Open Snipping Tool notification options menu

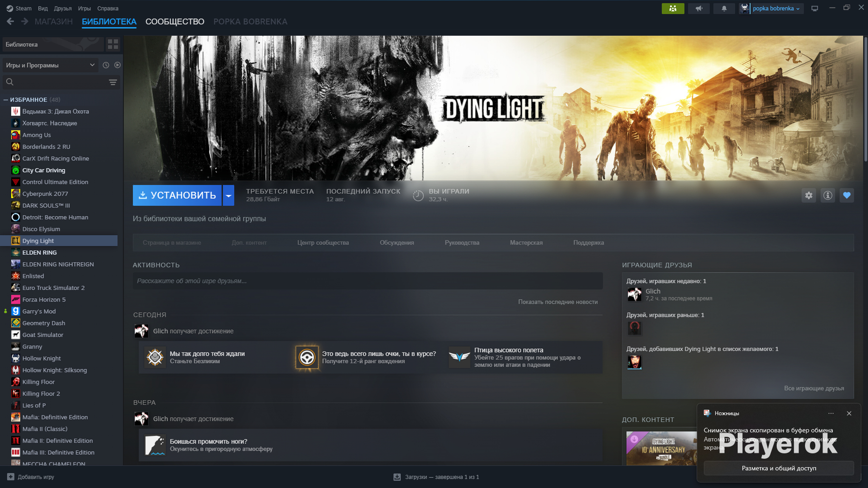[x=831, y=413]
